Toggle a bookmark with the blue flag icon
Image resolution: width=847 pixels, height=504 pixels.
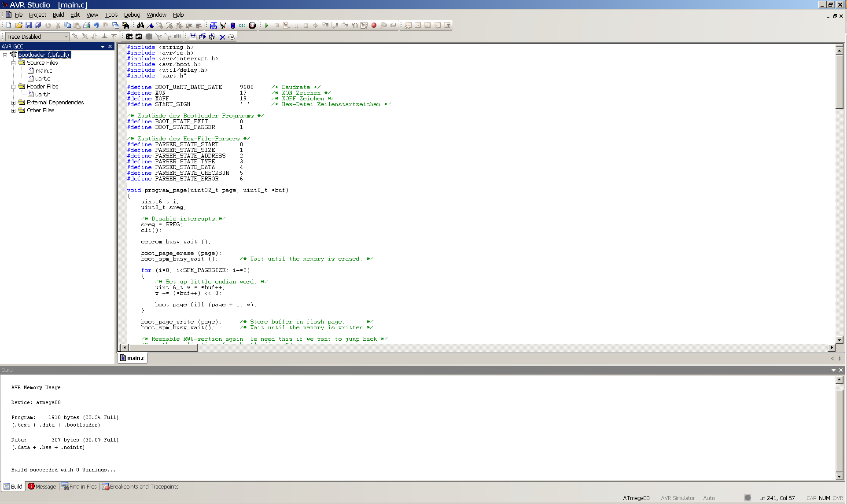[151, 26]
